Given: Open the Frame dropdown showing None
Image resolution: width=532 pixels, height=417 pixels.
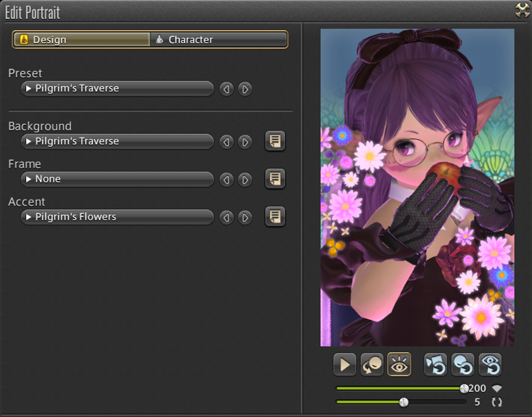Looking at the screenshot, I should (x=117, y=179).
